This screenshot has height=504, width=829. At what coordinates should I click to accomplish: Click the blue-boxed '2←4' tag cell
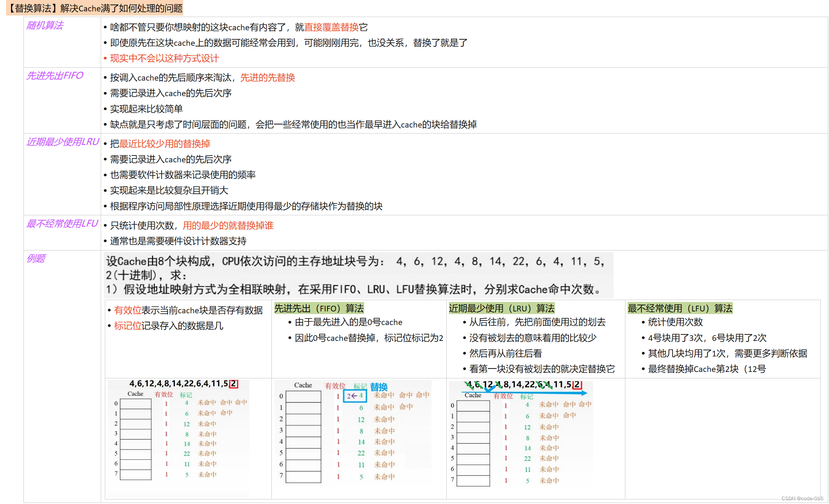(x=355, y=396)
